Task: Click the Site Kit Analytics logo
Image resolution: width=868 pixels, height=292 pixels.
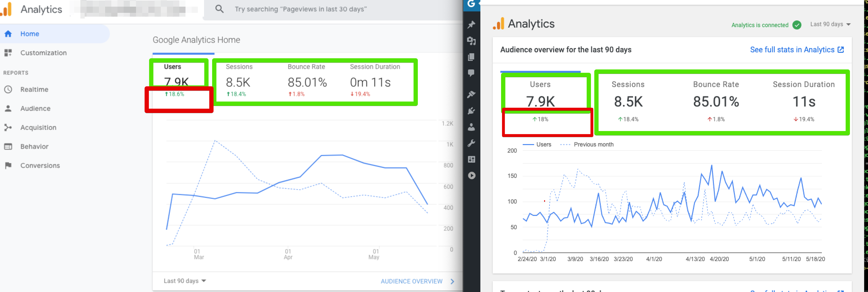Action: 524,24
